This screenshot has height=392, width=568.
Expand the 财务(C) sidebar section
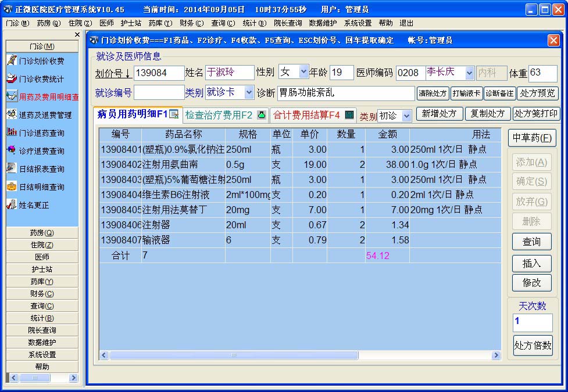point(42,293)
